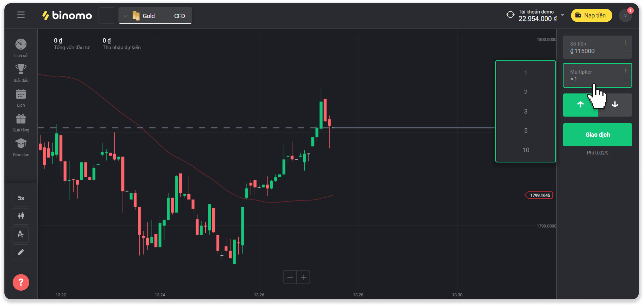Add a new asset tab with plus
This screenshot has height=306, width=644.
click(x=107, y=15)
